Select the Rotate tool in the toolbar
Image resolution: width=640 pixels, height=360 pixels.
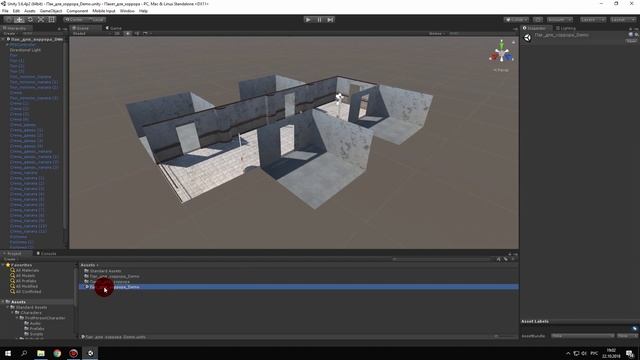(30, 20)
